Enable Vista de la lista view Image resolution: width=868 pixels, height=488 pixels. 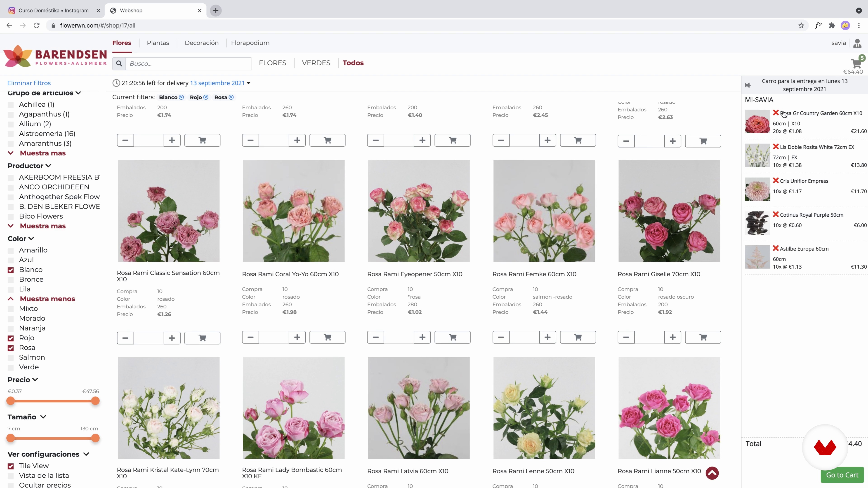pos(11,476)
